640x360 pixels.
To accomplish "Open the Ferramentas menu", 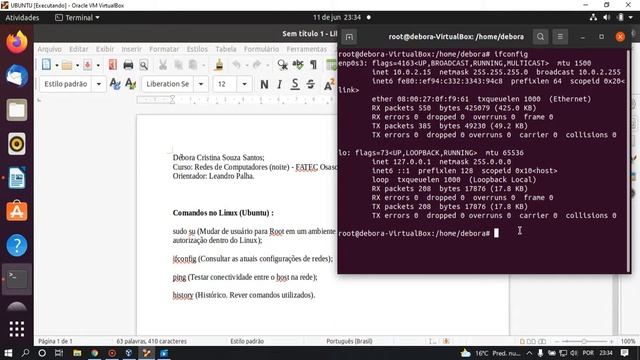I will pos(307,49).
